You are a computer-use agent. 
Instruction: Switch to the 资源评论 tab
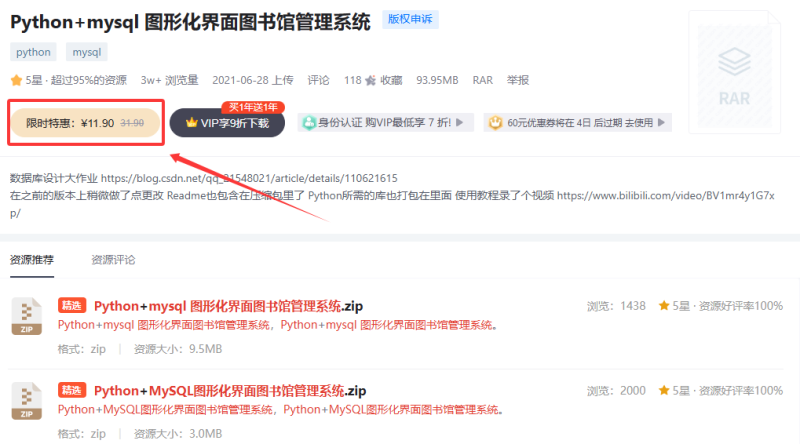[x=113, y=260]
